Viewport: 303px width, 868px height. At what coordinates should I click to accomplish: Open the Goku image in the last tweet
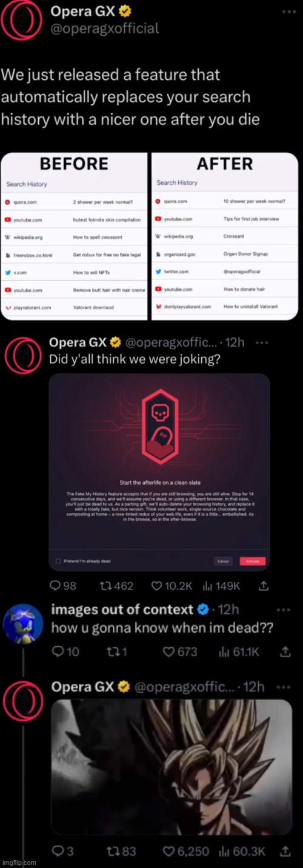pos(171,767)
